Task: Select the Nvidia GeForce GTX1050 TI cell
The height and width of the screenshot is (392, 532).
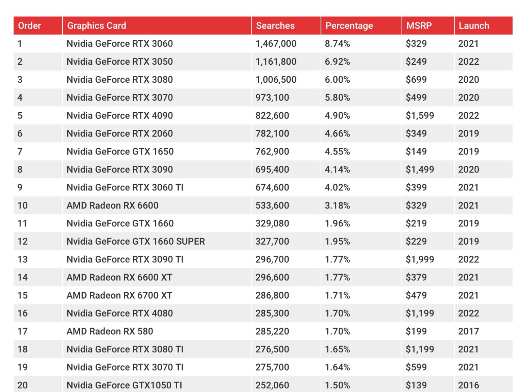Action: click(124, 385)
